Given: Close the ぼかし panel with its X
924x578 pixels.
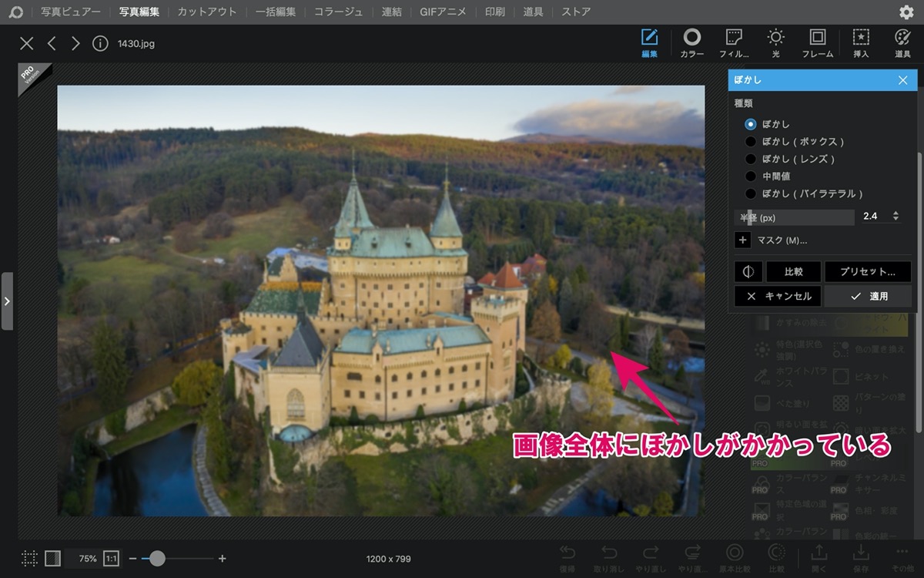Looking at the screenshot, I should [903, 80].
